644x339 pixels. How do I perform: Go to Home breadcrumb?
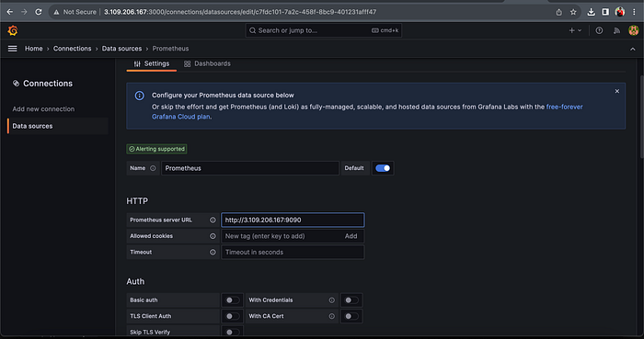[34, 49]
